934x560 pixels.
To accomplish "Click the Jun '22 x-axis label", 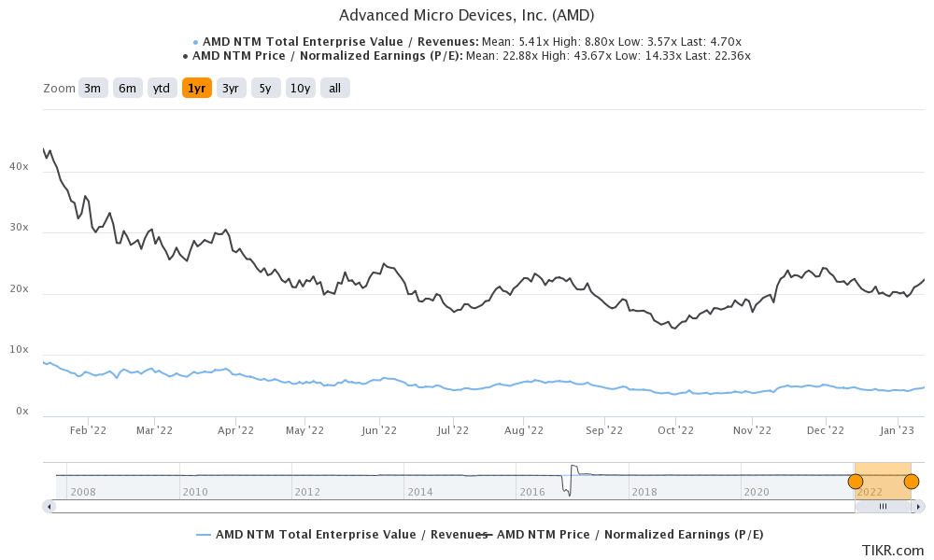I will (x=379, y=430).
